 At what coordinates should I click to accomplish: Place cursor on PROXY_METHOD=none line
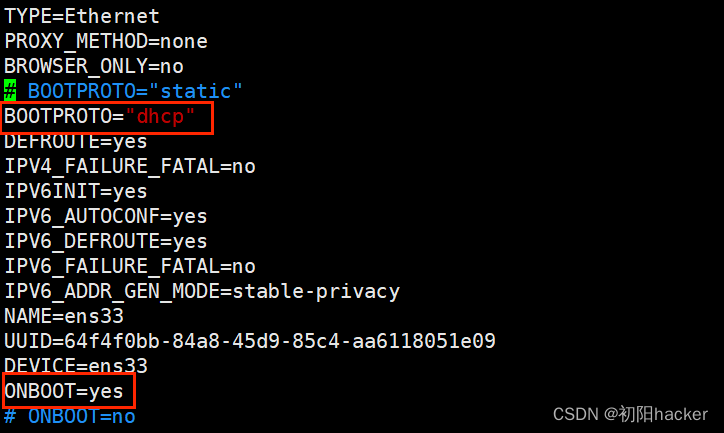point(106,42)
